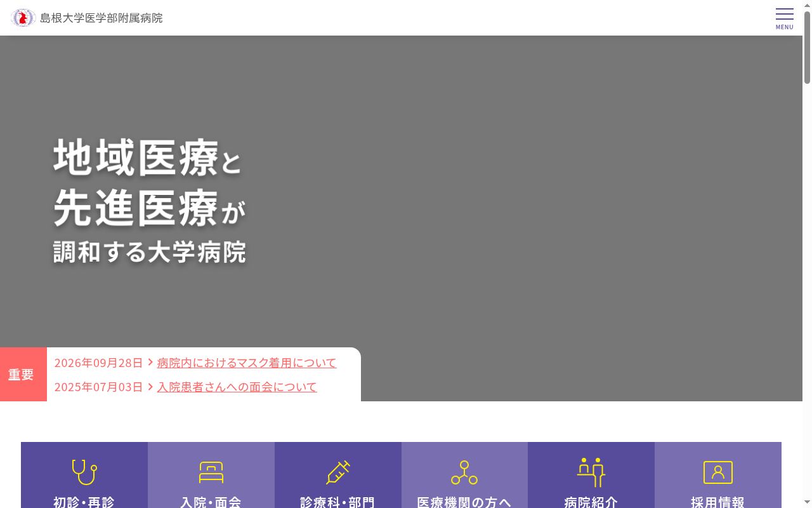812x508 pixels.
Task: Open notice 入院患者さんへの面会について
Action: point(237,387)
